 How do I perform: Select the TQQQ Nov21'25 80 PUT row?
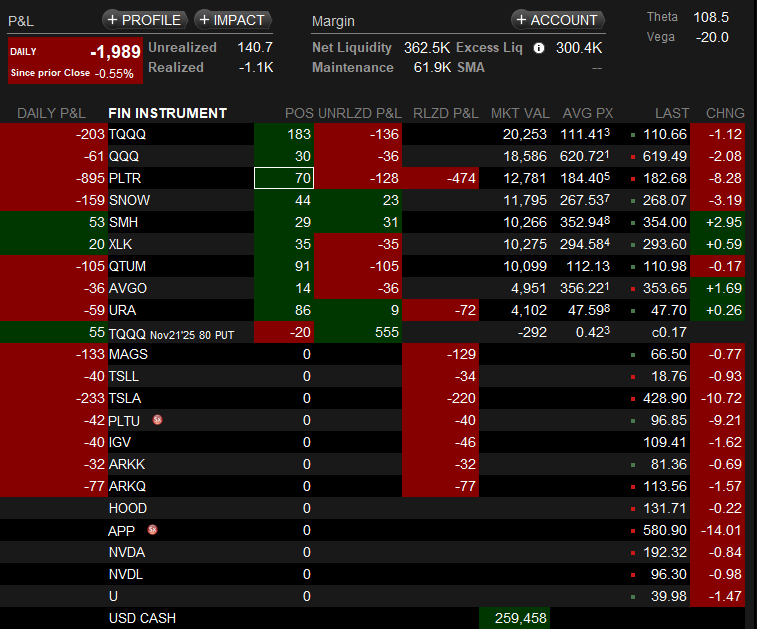(x=372, y=332)
